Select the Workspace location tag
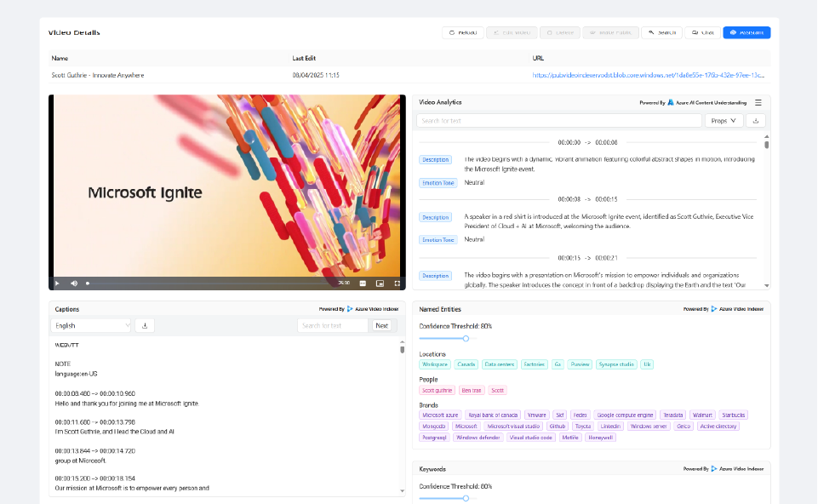Viewport: 818px width, 504px height. pos(435,364)
